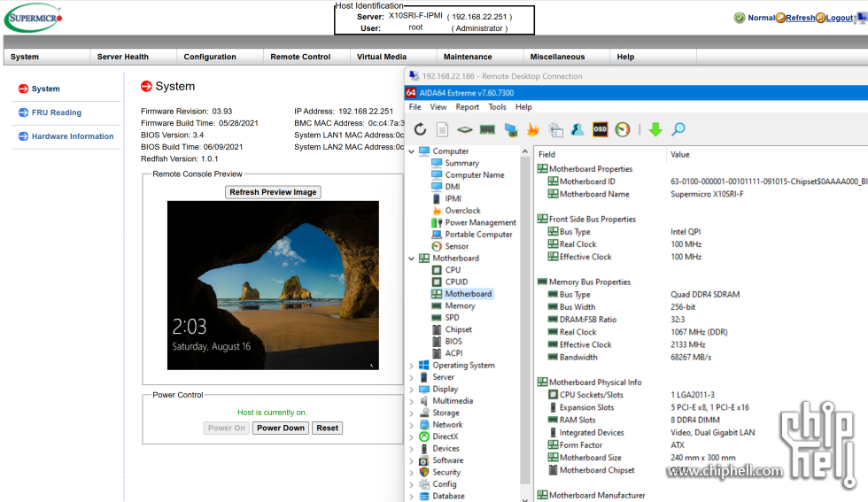The width and height of the screenshot is (868, 502).
Task: Open the OSD panel toolbar icon
Action: point(601,129)
